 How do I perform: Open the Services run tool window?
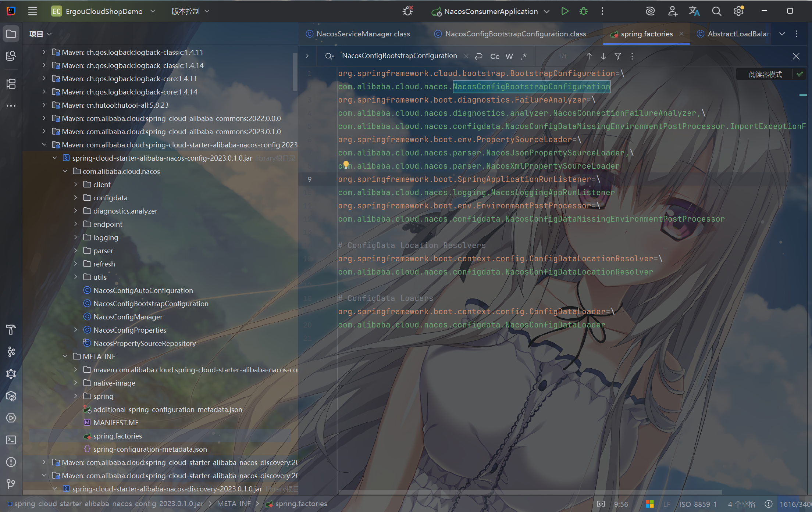click(x=11, y=418)
